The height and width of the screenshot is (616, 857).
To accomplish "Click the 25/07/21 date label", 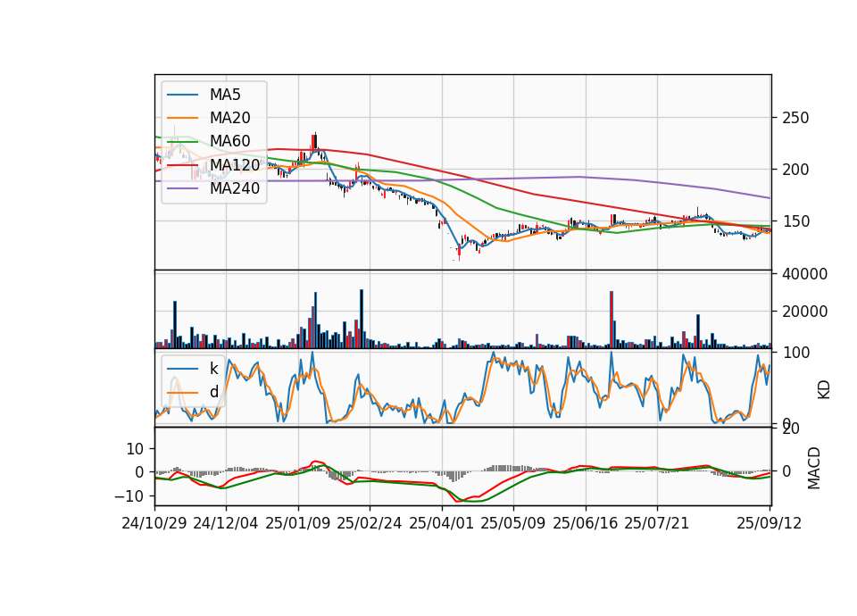I will coord(657,523).
